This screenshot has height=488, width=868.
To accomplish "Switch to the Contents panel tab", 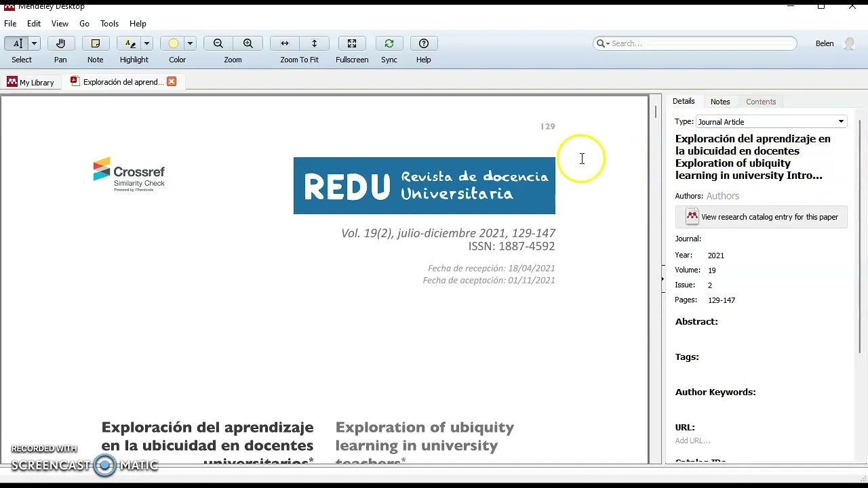I will 761,102.
